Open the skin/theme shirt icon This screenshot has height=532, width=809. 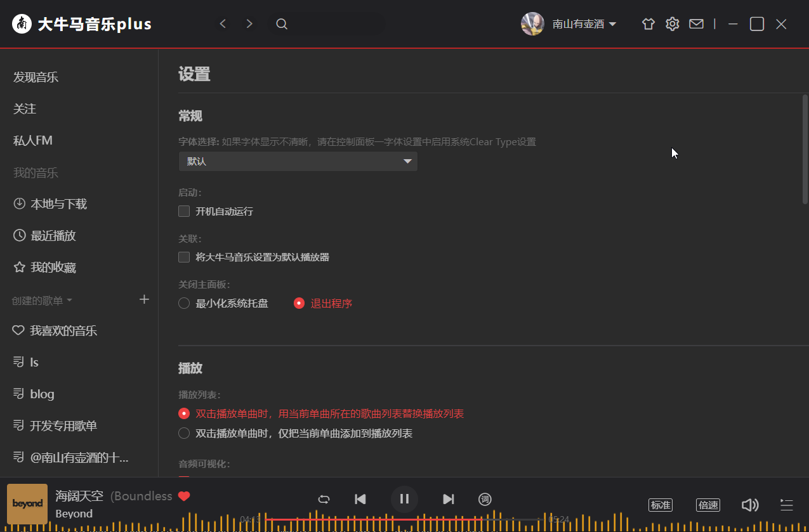click(648, 23)
